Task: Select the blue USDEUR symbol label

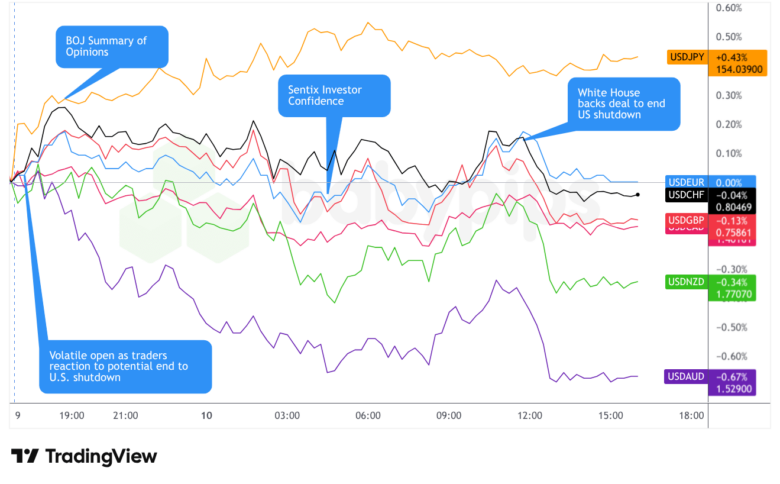Action: click(686, 182)
